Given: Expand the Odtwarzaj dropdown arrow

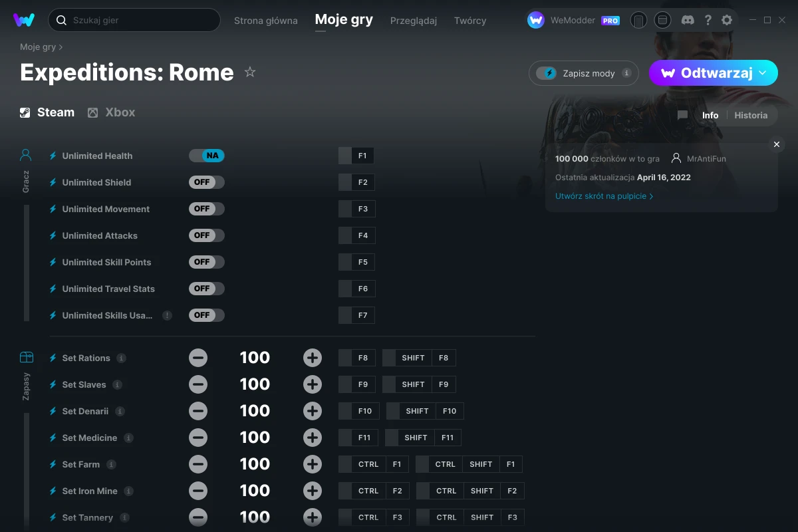Looking at the screenshot, I should tap(763, 73).
